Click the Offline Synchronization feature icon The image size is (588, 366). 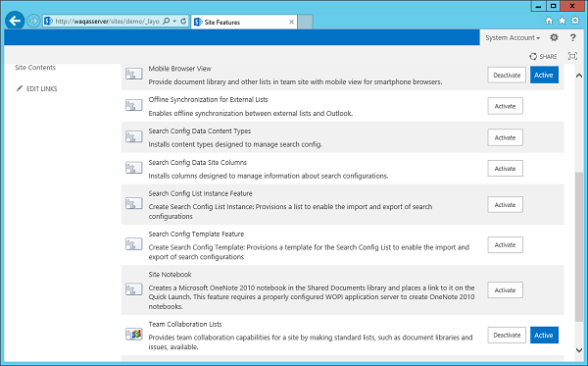click(133, 106)
